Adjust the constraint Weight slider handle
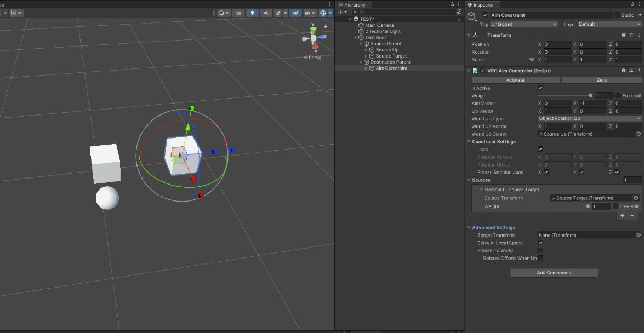Image resolution: width=644 pixels, height=333 pixels. (591, 96)
